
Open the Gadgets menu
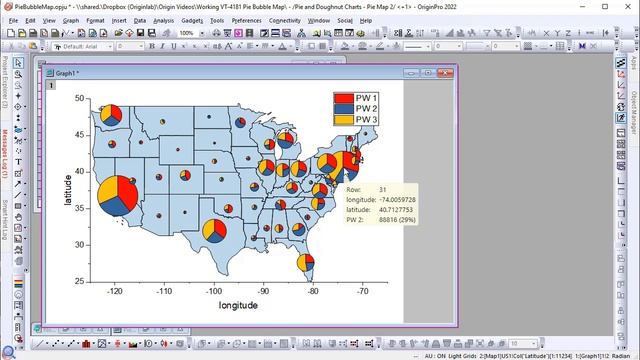(x=192, y=20)
